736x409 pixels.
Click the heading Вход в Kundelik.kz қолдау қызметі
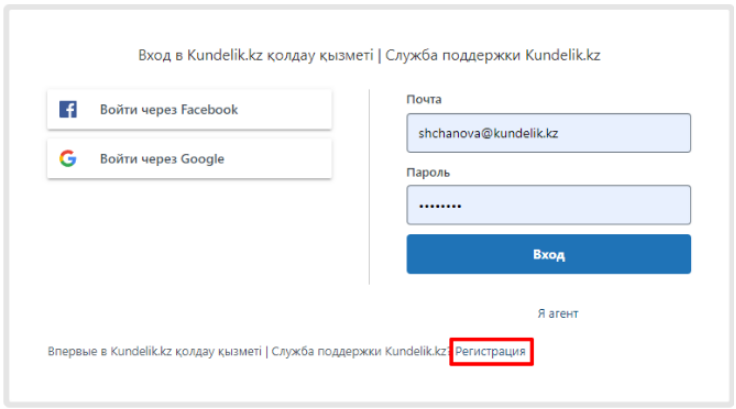tap(254, 55)
